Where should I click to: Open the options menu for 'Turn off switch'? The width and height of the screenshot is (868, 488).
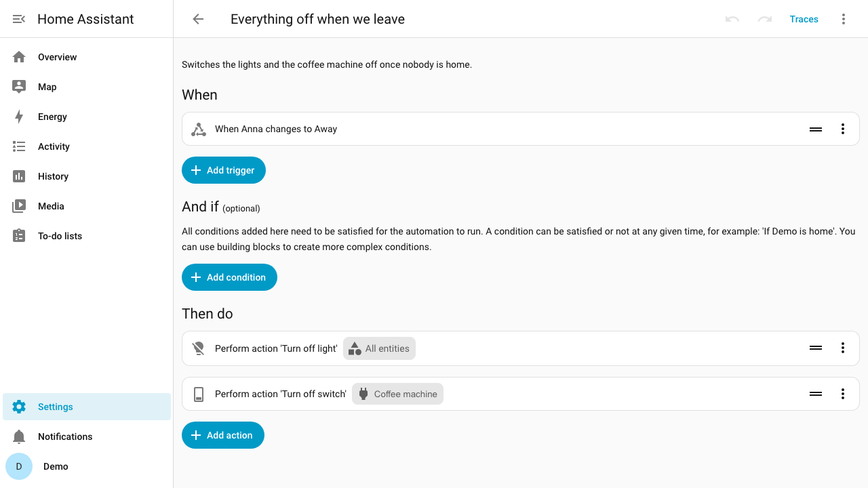tap(843, 393)
